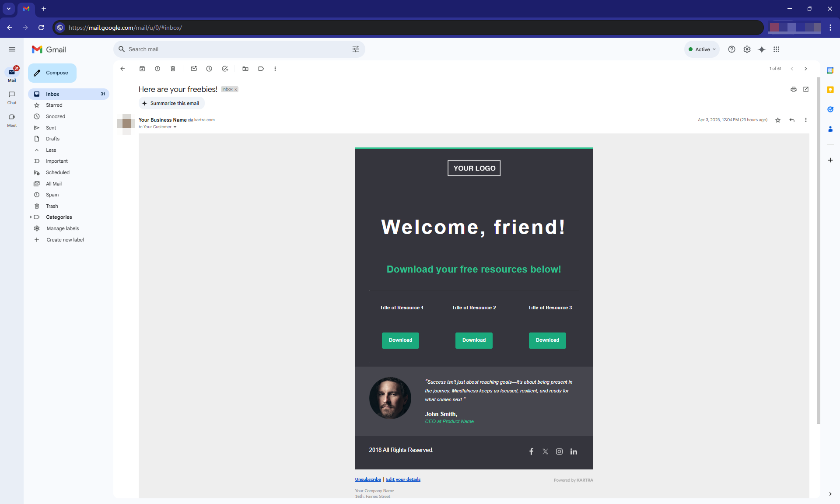Add to Tasks toolbar icon

point(225,69)
